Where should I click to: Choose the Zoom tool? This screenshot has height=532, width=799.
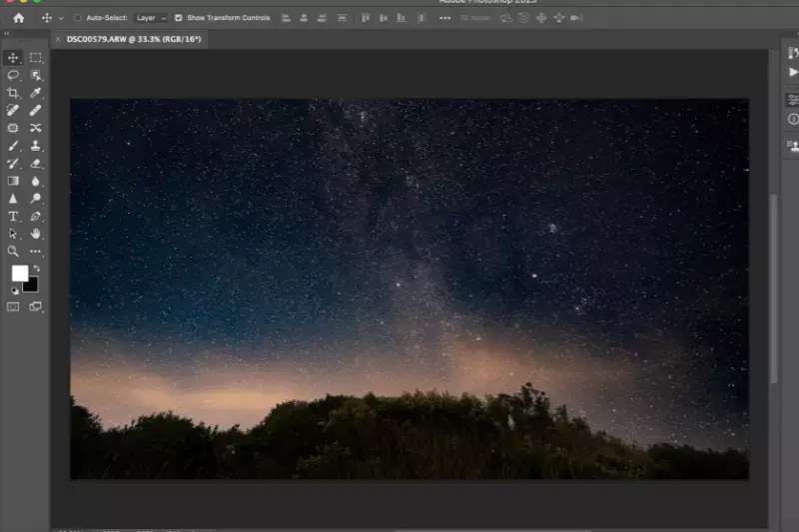click(14, 252)
